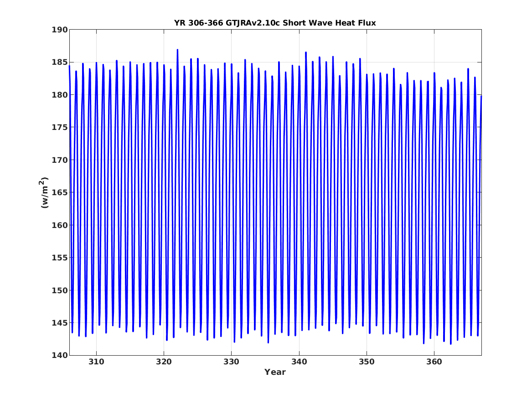Viewport: 532px width, 399px height.
Task: Click the y-axis label '(w/m2)'
Action: (44, 192)
